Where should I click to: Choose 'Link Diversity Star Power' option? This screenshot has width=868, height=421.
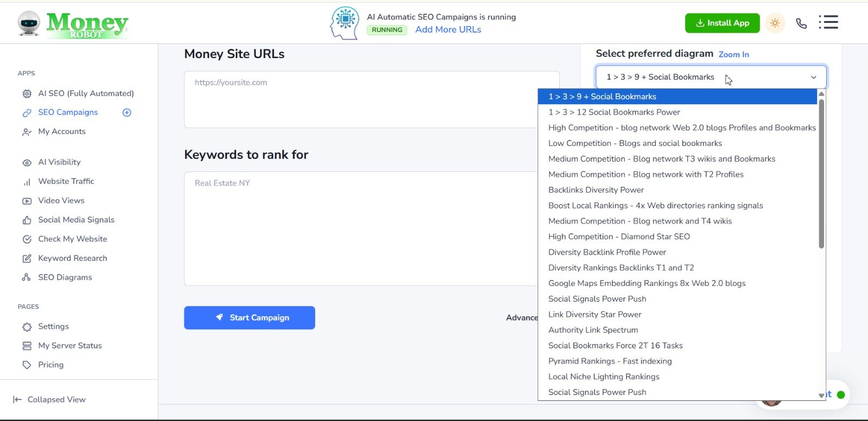[x=677, y=315]
